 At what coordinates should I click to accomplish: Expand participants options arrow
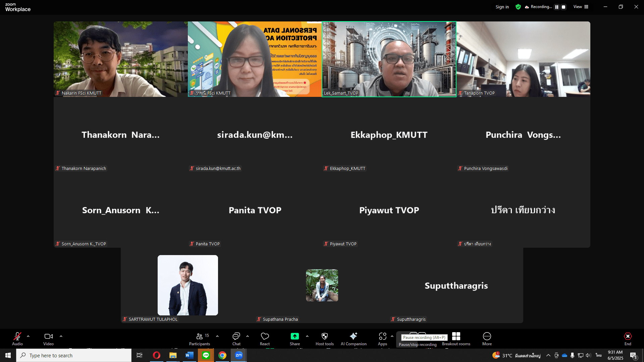(x=217, y=336)
